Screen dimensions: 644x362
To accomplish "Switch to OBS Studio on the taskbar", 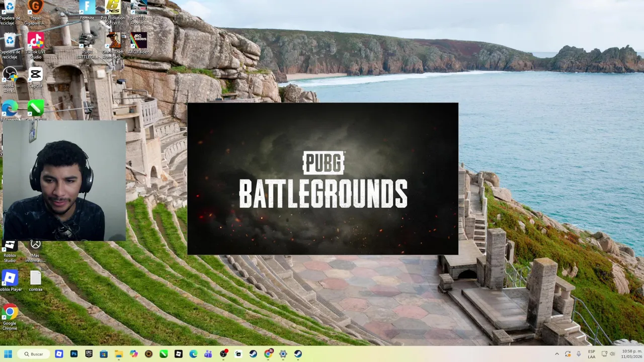I will pyautogui.click(x=223, y=354).
